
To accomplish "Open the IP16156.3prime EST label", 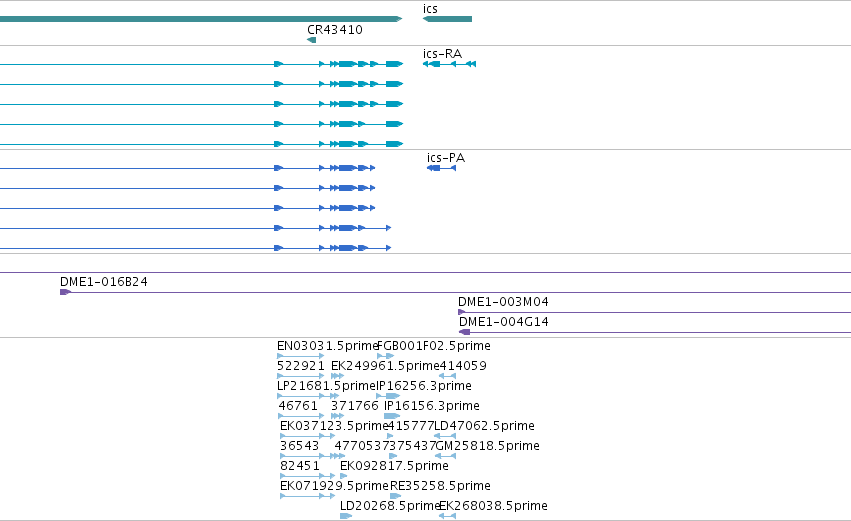I will [x=432, y=406].
